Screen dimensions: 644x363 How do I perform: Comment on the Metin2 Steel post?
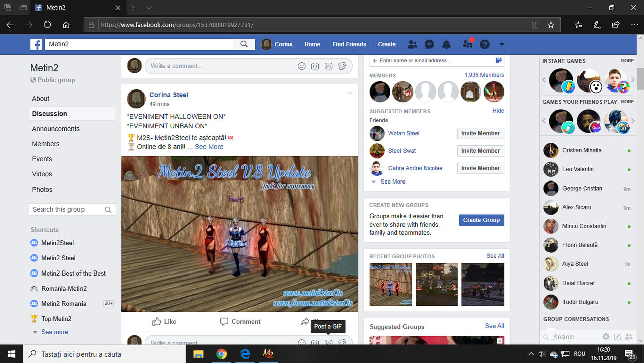point(240,321)
